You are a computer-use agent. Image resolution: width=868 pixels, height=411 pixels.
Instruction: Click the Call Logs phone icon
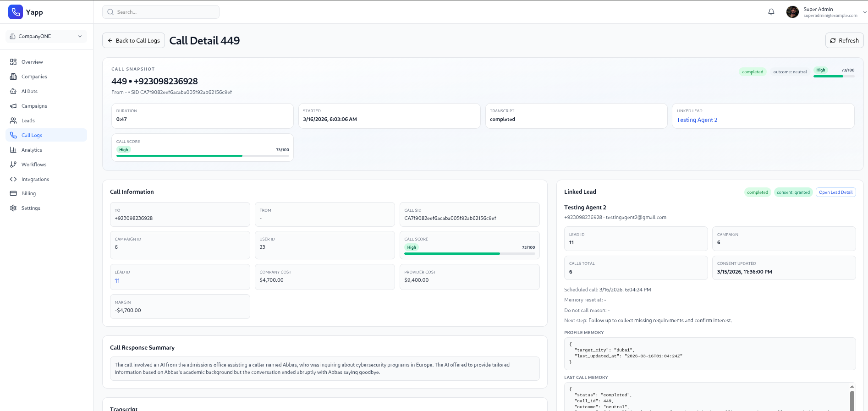click(13, 135)
